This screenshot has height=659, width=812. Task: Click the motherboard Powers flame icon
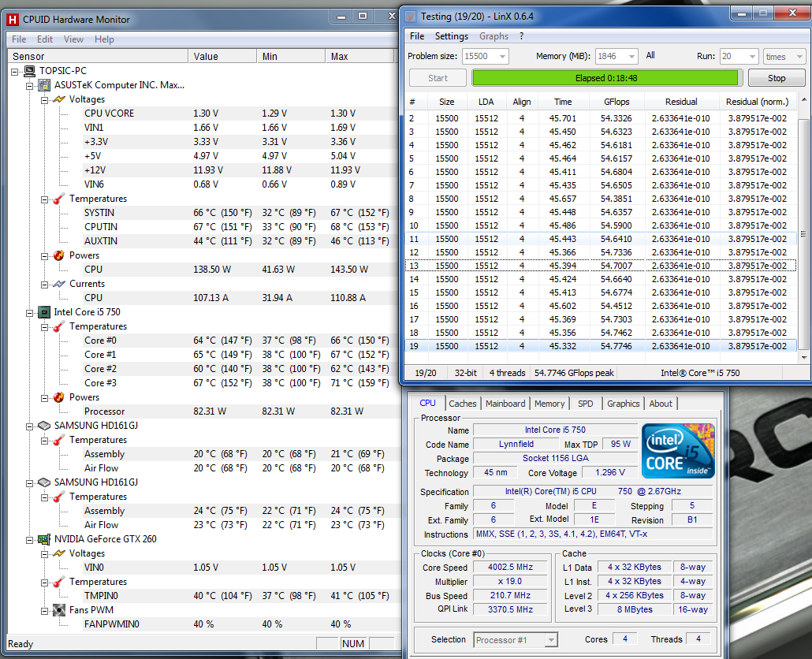pos(60,255)
